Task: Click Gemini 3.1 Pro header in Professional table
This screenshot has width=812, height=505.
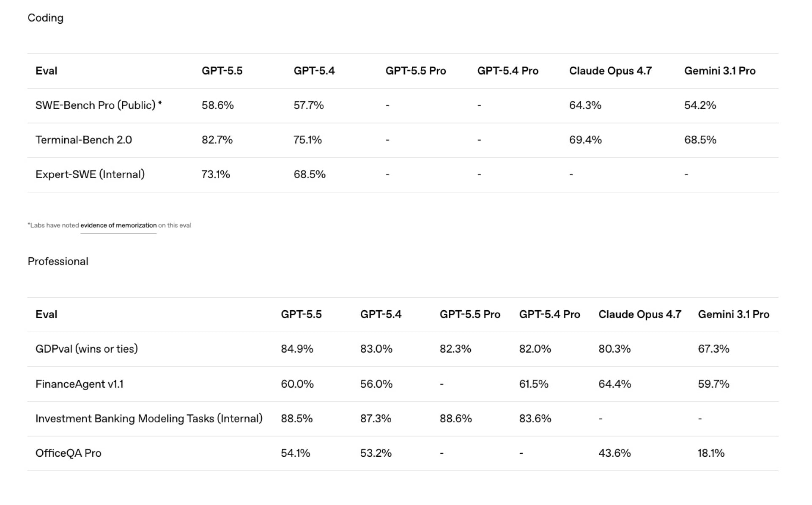Action: click(733, 315)
